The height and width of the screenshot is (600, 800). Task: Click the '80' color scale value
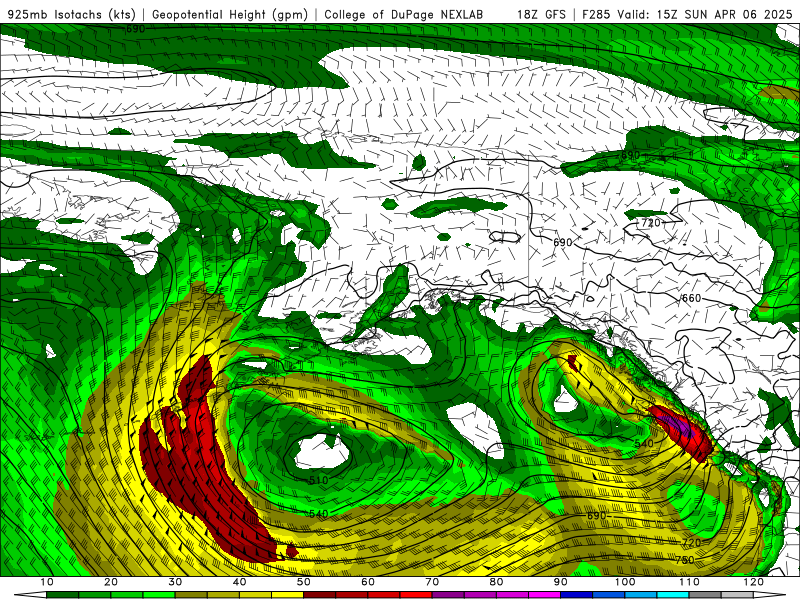tap(496, 582)
